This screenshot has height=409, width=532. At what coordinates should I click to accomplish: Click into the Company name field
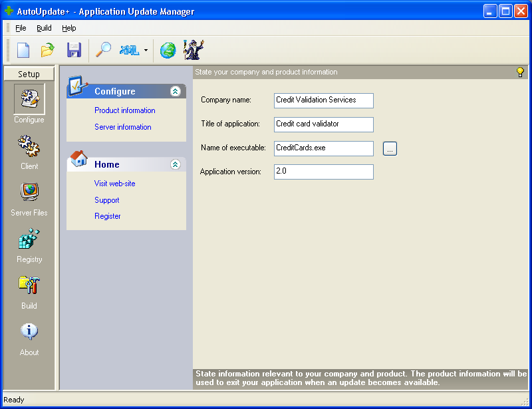(x=323, y=100)
